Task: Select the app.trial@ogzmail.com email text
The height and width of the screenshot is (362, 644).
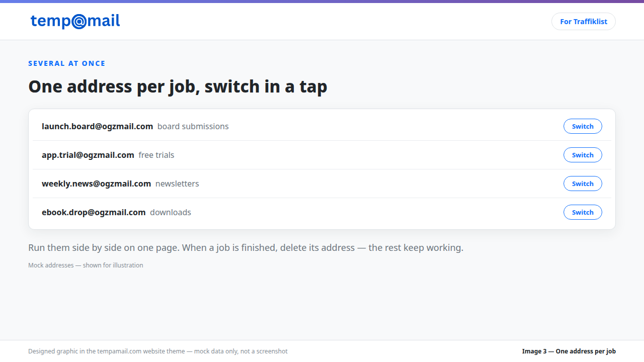Action: click(x=88, y=155)
